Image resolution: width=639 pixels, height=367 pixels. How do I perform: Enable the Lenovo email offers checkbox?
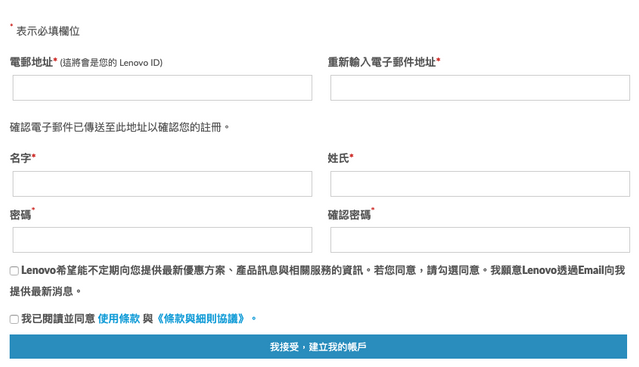14,271
